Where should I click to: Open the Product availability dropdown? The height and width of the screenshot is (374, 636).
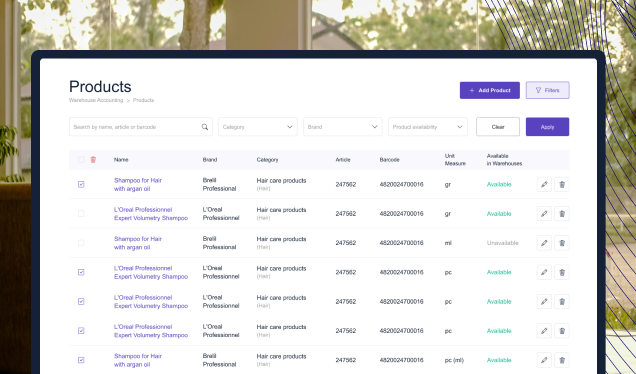(428, 127)
